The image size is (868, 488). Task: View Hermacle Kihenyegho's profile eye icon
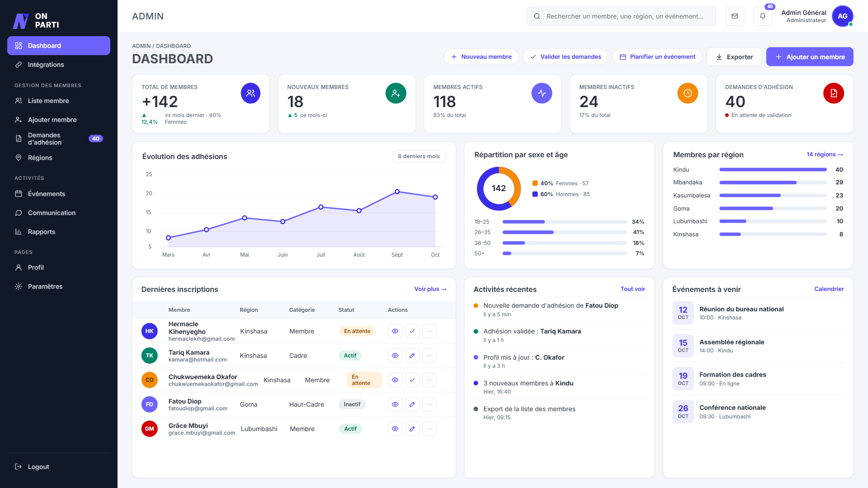point(395,331)
